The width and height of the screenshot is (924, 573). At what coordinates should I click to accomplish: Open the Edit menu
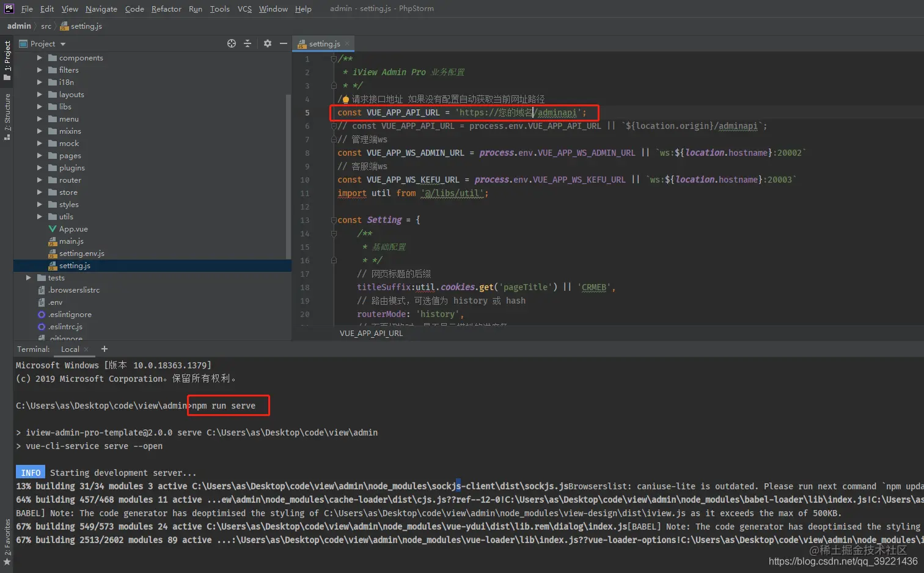click(47, 9)
